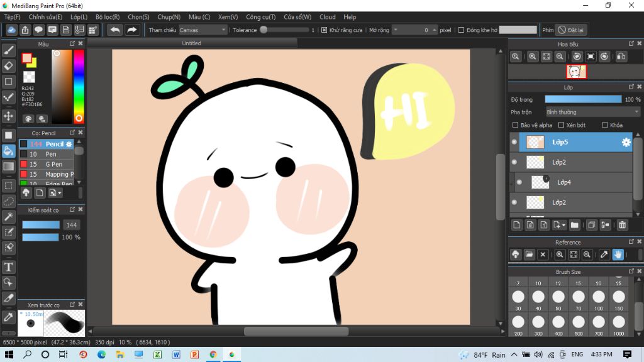Image resolution: width=644 pixels, height=362 pixels.
Task: Duplicate the selected layer
Action: 591,225
